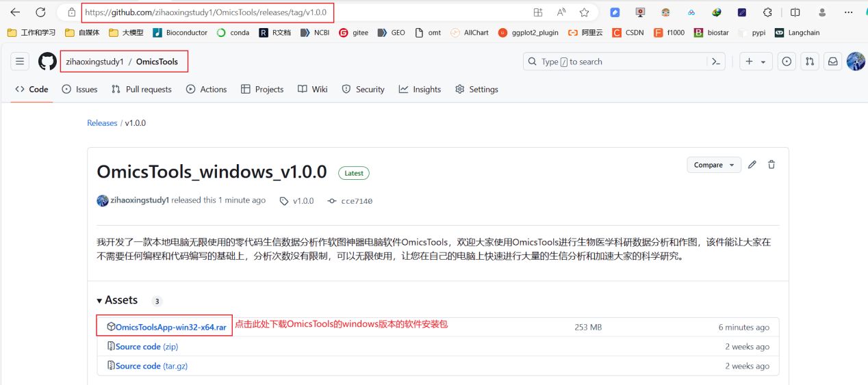Click the browser address bar URL
Screen dimensions: 868x385
point(205,12)
